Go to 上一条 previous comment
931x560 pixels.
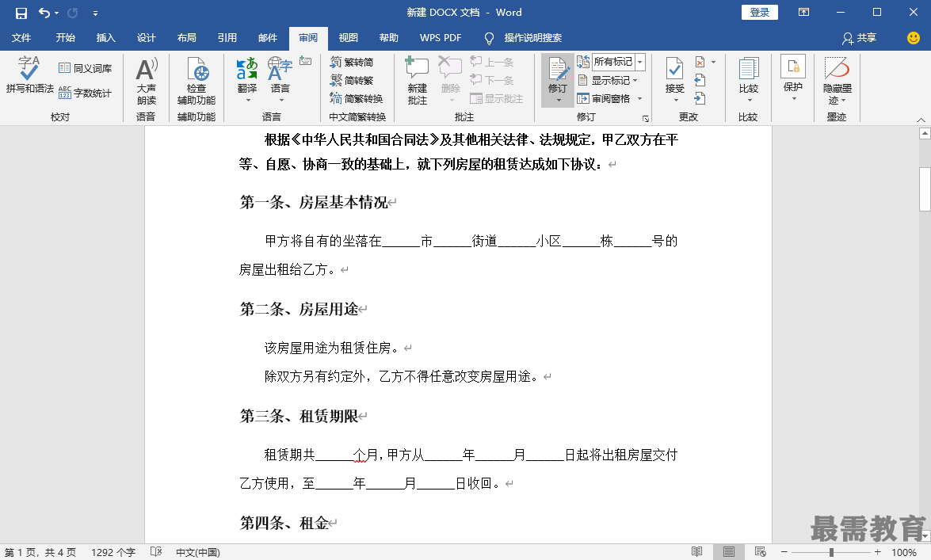491,62
